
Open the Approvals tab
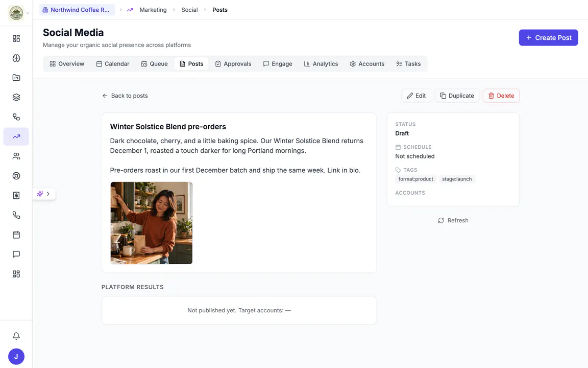click(233, 64)
